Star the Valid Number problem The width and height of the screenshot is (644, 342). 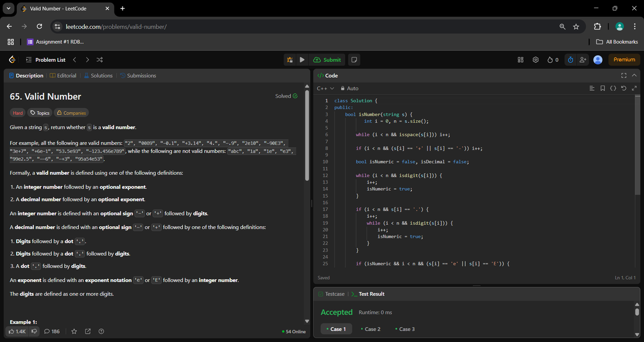74,331
